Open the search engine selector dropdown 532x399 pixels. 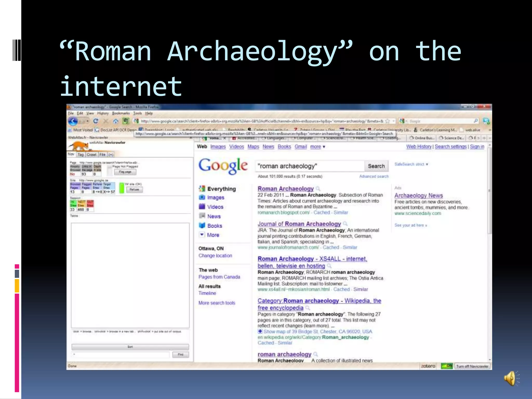click(x=403, y=121)
